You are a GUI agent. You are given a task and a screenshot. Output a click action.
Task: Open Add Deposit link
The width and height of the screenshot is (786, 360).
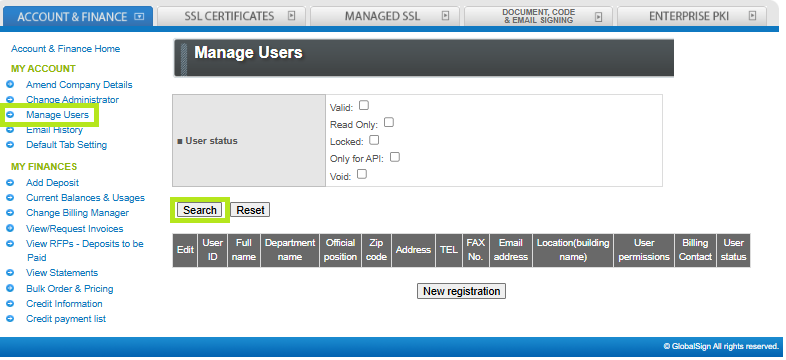(53, 183)
